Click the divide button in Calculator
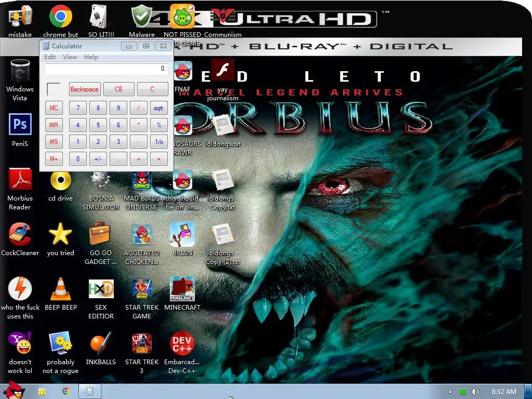This screenshot has width=532, height=399. pos(138,108)
